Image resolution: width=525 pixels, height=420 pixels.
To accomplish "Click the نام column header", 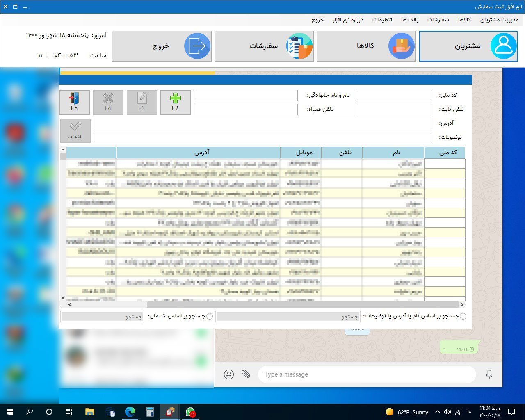I will pos(393,153).
